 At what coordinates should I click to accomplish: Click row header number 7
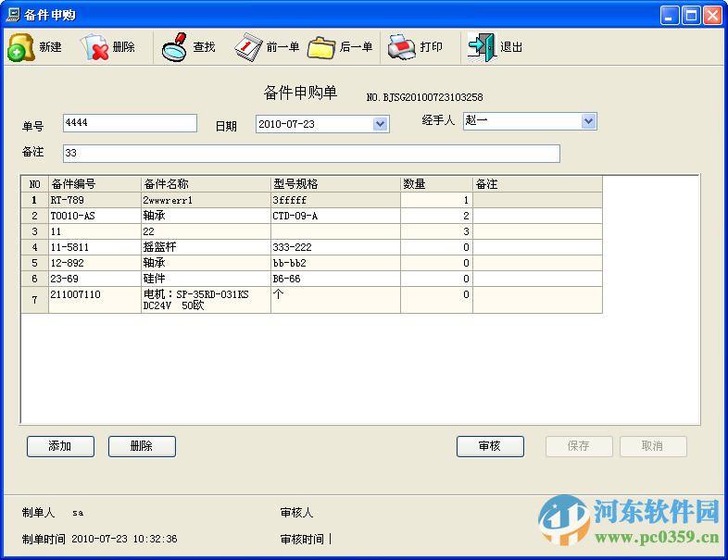35,300
